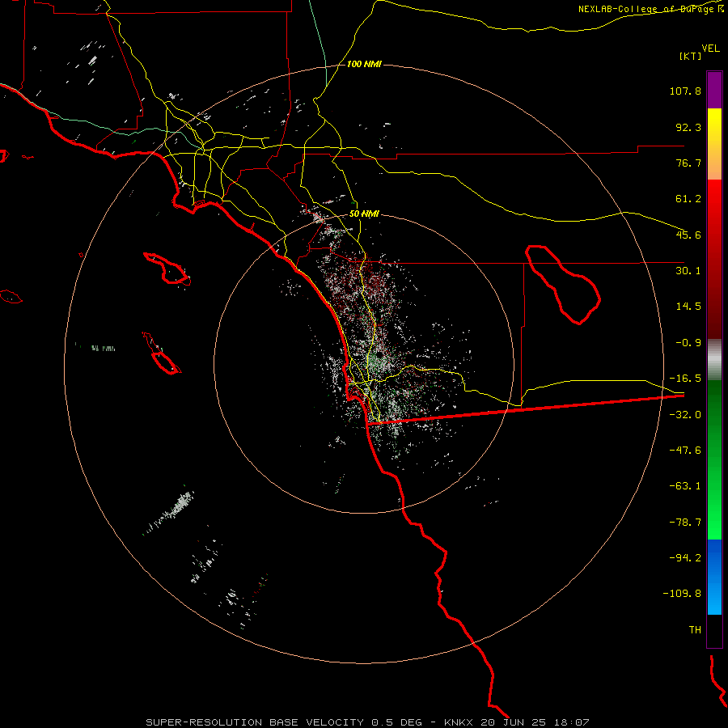Click the blue segment of the color bar
Screen dimensions: 728x728
(x=714, y=577)
